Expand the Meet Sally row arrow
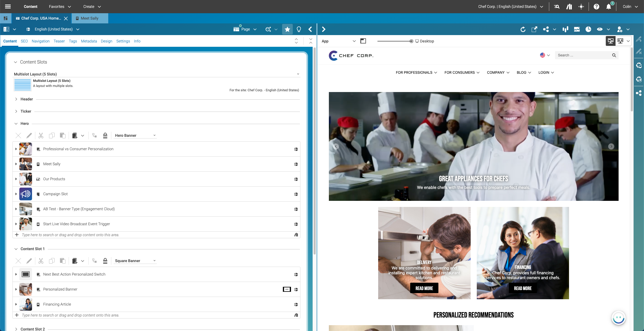 pyautogui.click(x=16, y=164)
